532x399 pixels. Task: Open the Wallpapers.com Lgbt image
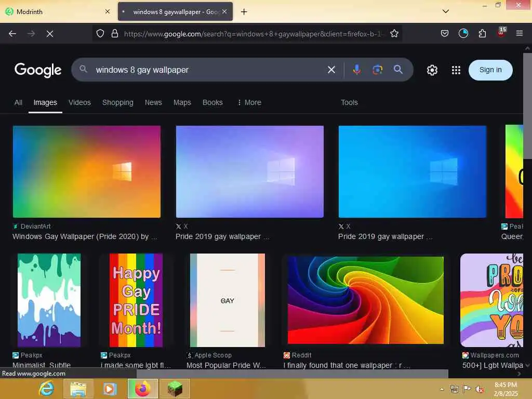pos(491,300)
